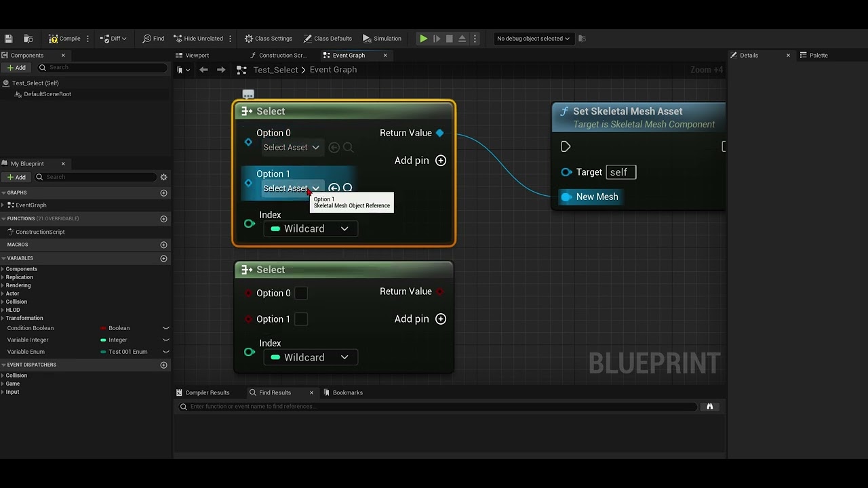Click Add in the Components panel
Image resolution: width=868 pixels, height=488 pixels.
point(16,68)
